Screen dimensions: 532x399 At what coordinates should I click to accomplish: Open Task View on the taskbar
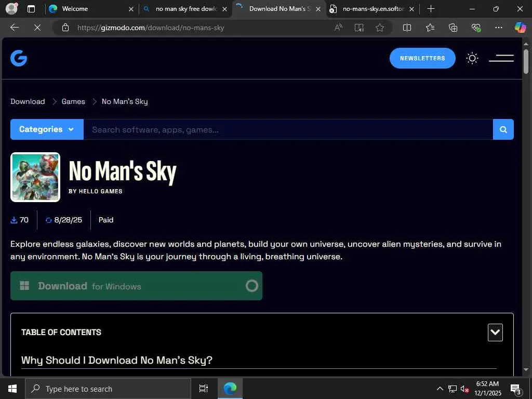203,389
